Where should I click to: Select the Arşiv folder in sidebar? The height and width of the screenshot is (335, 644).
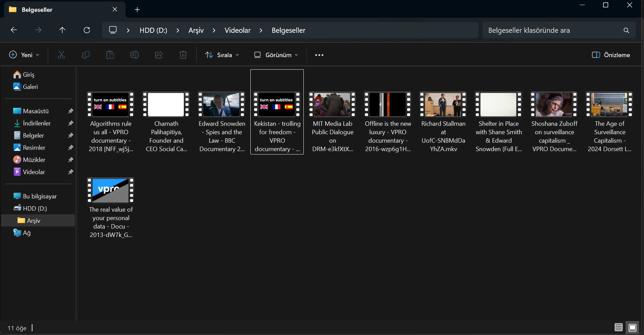pyautogui.click(x=38, y=220)
